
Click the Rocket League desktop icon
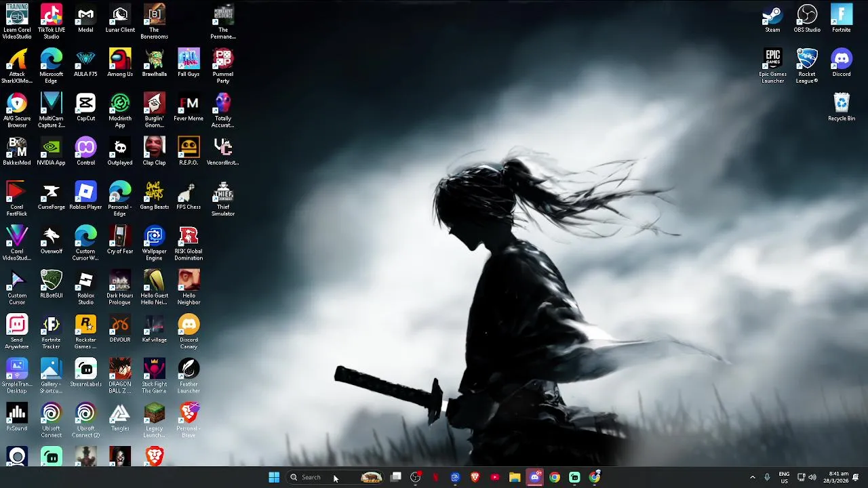807,66
